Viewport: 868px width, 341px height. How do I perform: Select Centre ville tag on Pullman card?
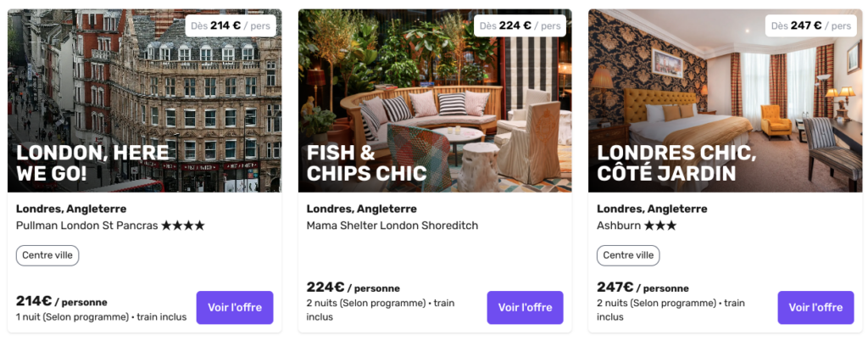(x=47, y=256)
